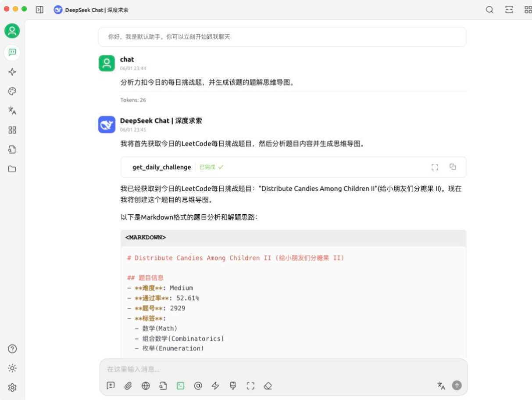Image resolution: width=532 pixels, height=400 pixels.
Task: Open the files section from the left sidebar
Action: click(12, 169)
